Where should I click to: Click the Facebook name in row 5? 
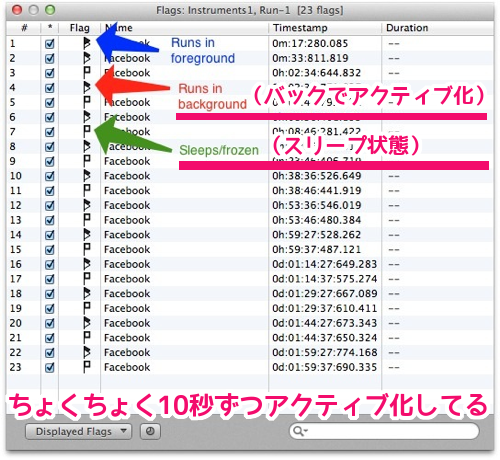click(x=127, y=102)
